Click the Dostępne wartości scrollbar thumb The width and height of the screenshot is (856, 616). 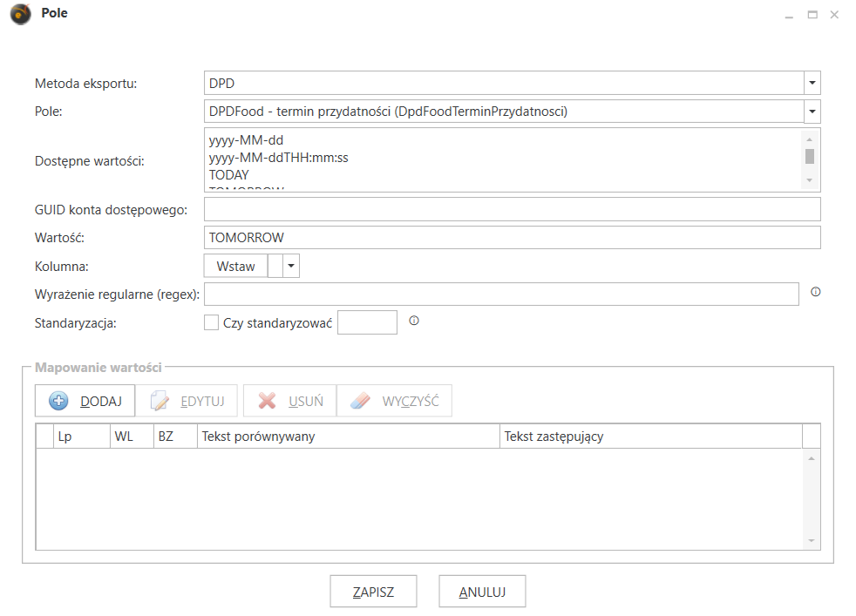[810, 156]
